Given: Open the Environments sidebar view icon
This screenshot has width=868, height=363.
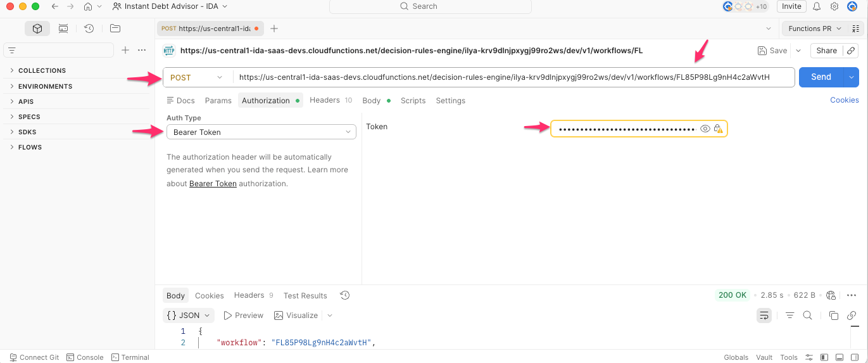Looking at the screenshot, I should click(x=63, y=29).
